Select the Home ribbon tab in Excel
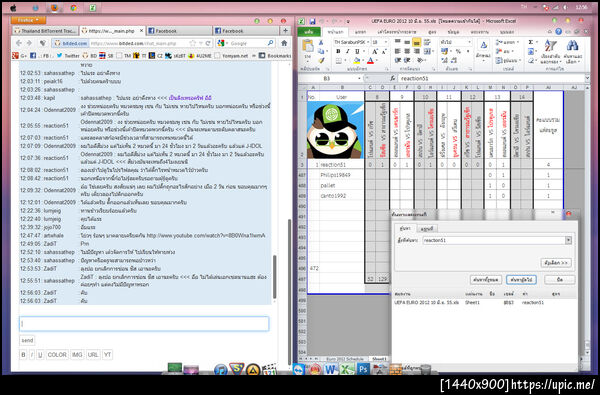This screenshot has width=600, height=395. click(335, 32)
